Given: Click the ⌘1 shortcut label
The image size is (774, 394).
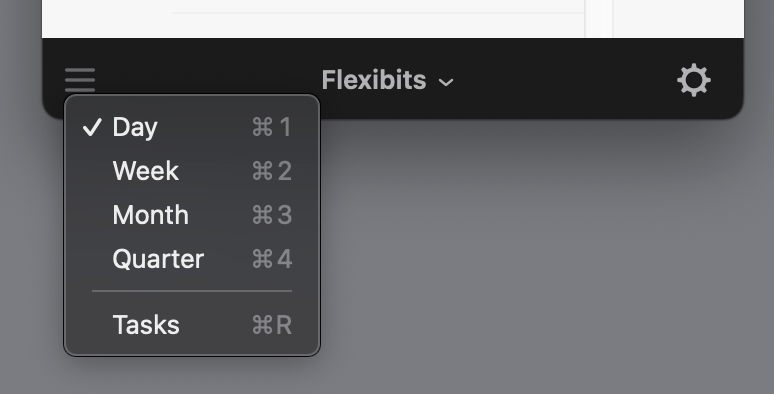Looking at the screenshot, I should pos(272,127).
